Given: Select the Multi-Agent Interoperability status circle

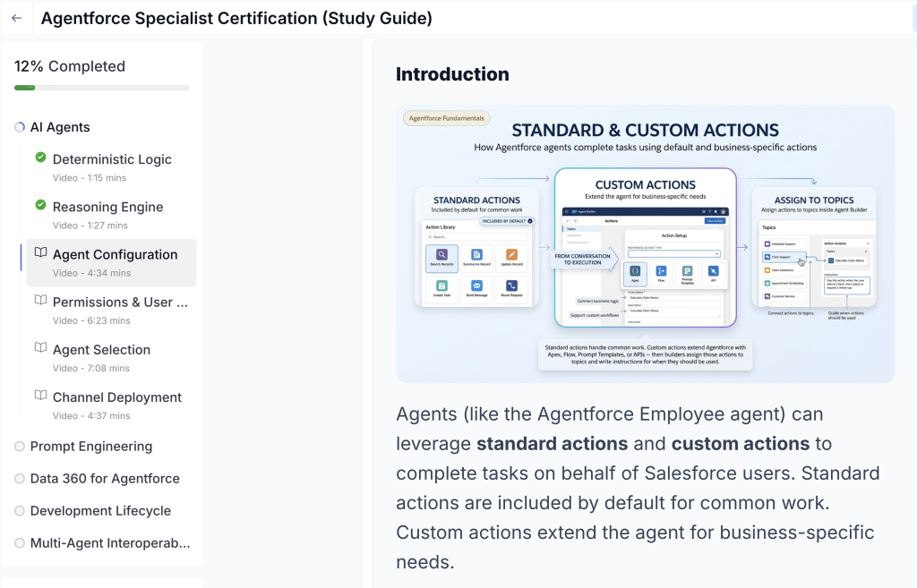Looking at the screenshot, I should (20, 543).
